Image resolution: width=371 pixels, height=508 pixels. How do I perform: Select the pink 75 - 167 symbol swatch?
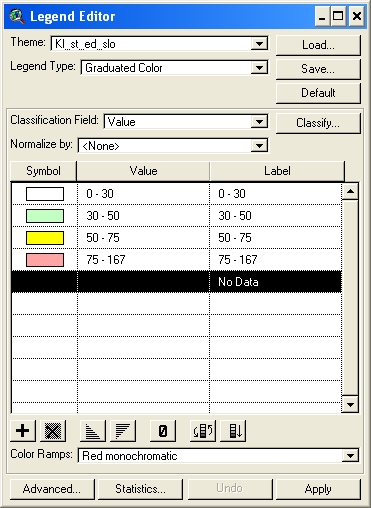(x=45, y=260)
